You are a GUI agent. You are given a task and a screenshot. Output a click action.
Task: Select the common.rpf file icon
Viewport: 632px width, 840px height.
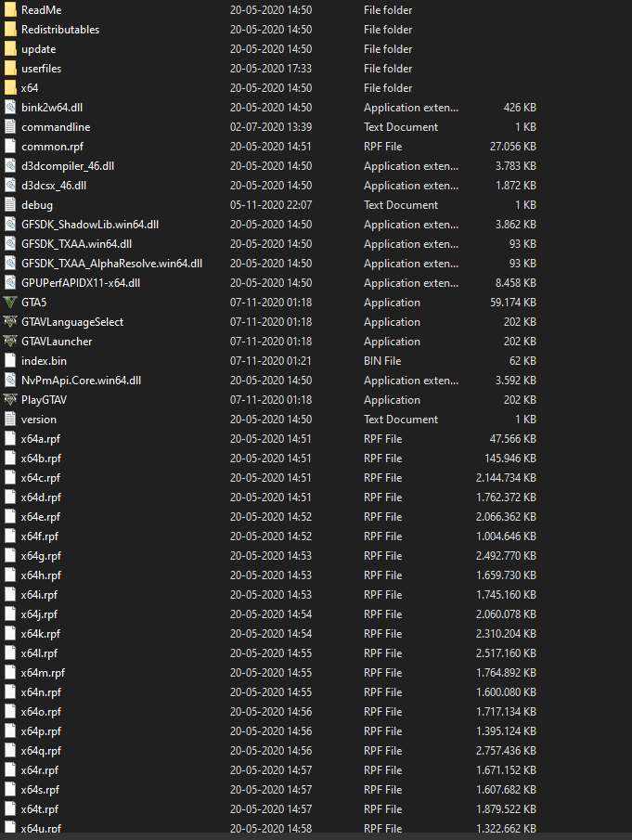[10, 147]
